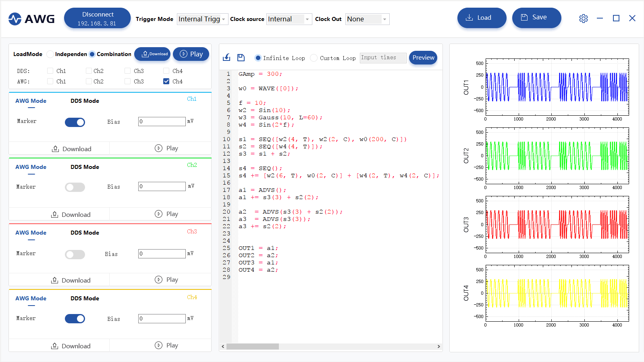Click the import script icon in editor toolbar
Image resolution: width=644 pixels, height=362 pixels.
(226, 58)
